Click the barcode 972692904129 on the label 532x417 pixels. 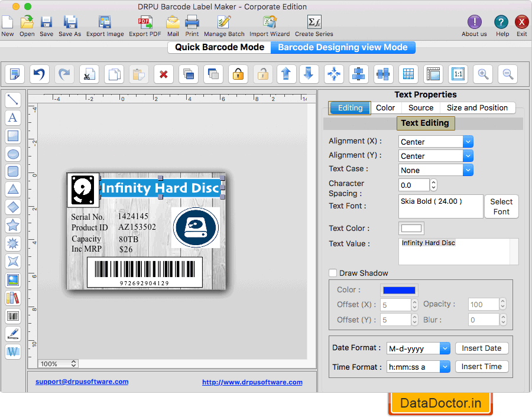pyautogui.click(x=145, y=272)
